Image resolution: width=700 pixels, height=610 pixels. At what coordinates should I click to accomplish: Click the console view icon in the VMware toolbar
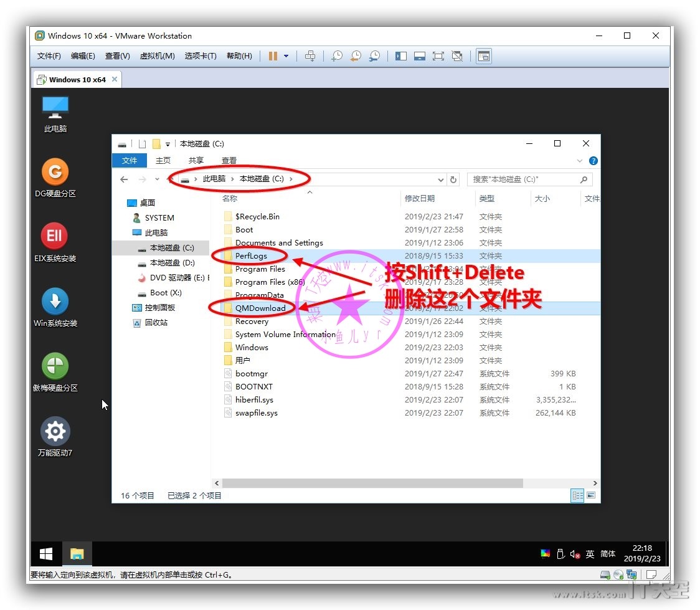484,56
